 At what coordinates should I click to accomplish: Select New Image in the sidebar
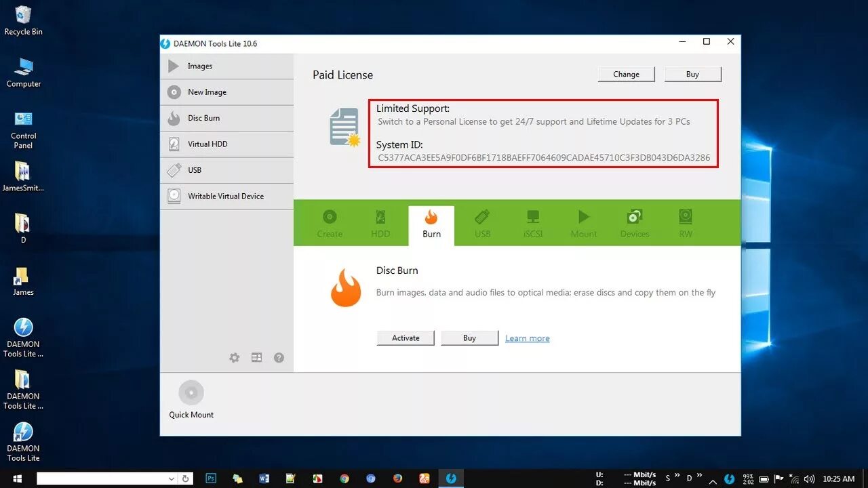tap(226, 92)
